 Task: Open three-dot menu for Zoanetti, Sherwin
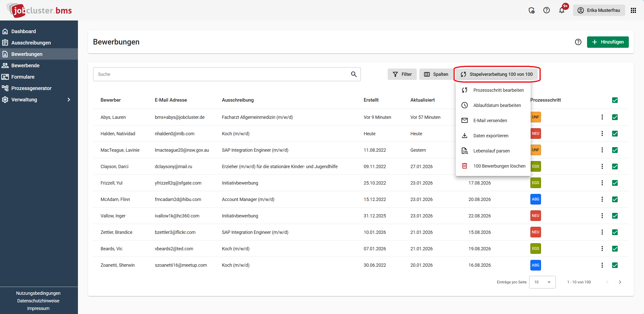[602, 265]
